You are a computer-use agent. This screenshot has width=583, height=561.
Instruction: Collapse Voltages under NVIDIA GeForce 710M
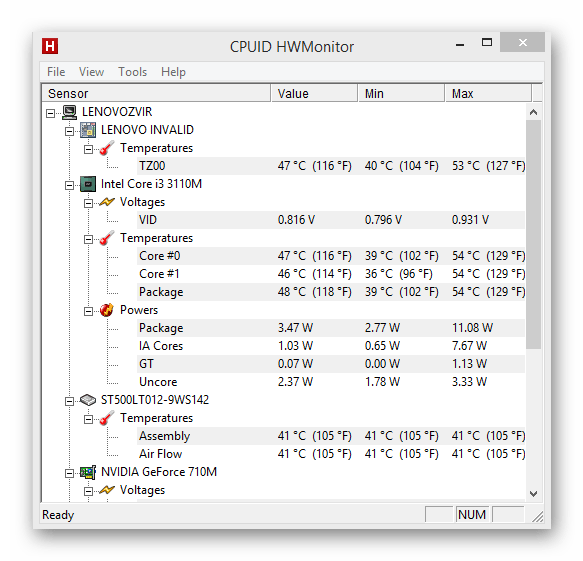tap(88, 491)
